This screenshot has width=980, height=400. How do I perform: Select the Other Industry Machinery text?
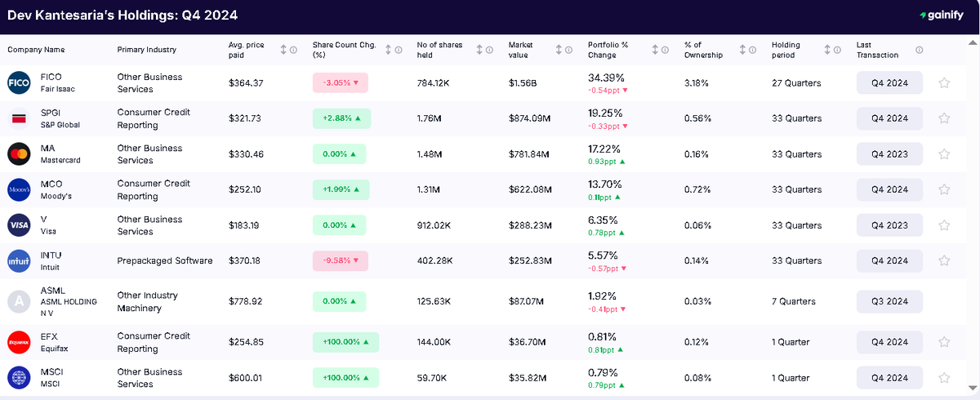coord(149,301)
